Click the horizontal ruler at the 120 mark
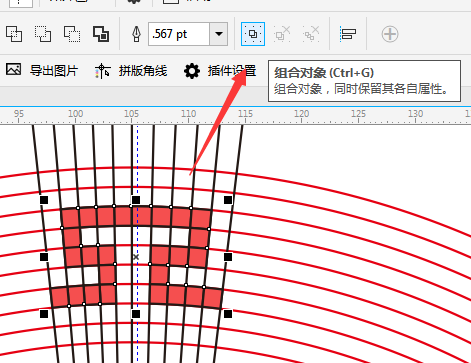 (301, 116)
